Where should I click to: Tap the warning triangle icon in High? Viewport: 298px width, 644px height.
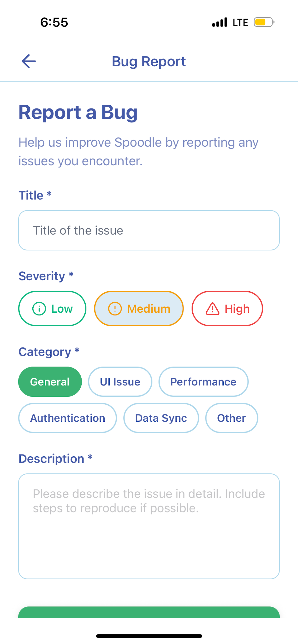pyautogui.click(x=213, y=309)
